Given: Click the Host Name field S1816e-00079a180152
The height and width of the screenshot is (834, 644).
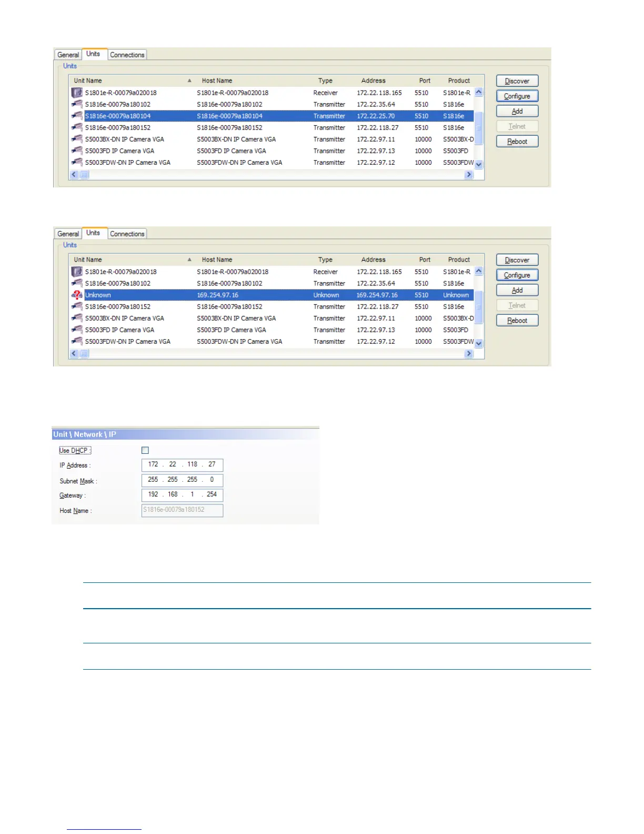Looking at the screenshot, I should coord(182,510).
